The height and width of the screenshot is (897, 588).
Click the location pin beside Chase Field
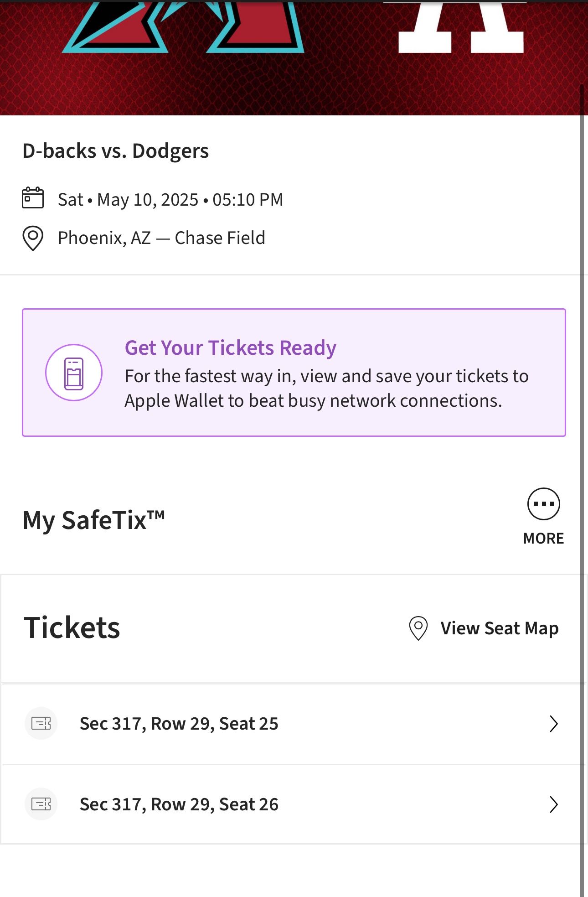click(x=33, y=238)
